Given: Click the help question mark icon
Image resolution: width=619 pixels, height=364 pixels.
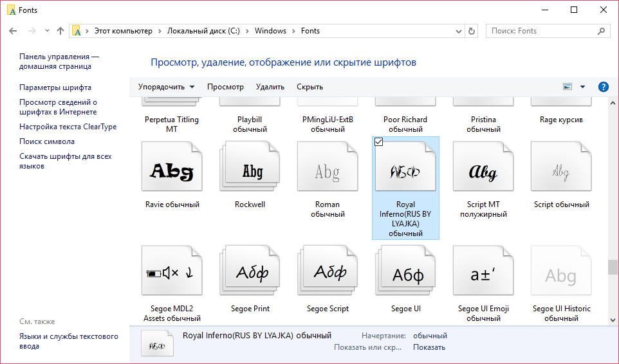Looking at the screenshot, I should pyautogui.click(x=603, y=87).
